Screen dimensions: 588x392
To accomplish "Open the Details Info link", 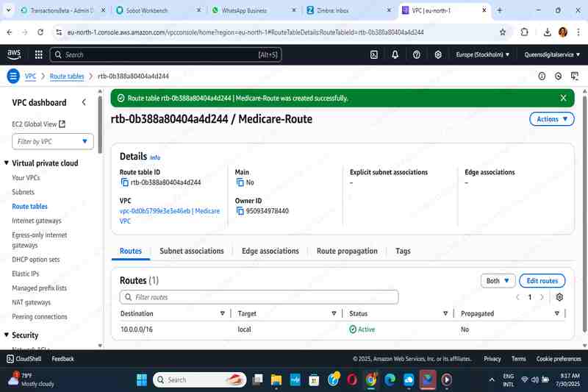I will (x=155, y=157).
